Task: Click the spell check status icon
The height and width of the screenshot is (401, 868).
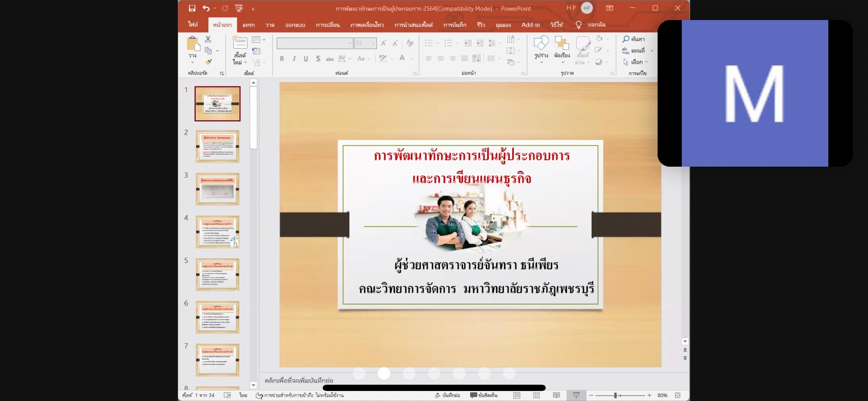Action: [x=227, y=395]
